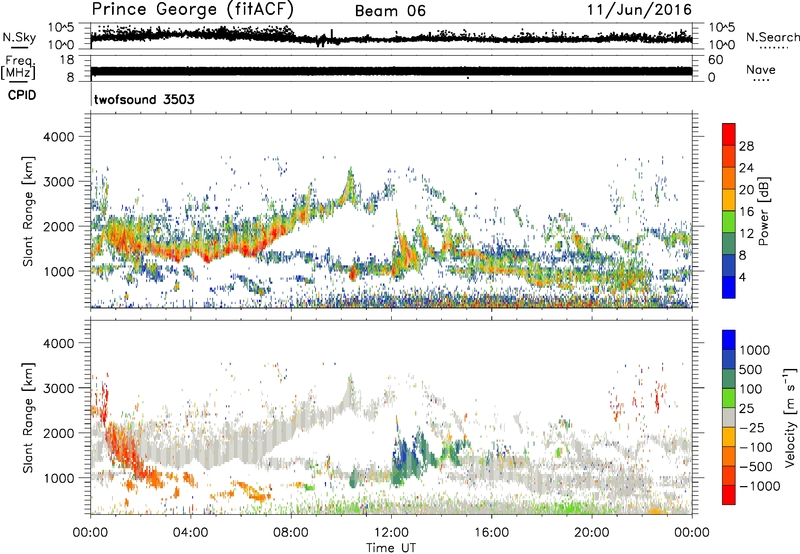The height and width of the screenshot is (554, 800).
Task: Click the 'Time UT' axis label
Action: pos(391,548)
